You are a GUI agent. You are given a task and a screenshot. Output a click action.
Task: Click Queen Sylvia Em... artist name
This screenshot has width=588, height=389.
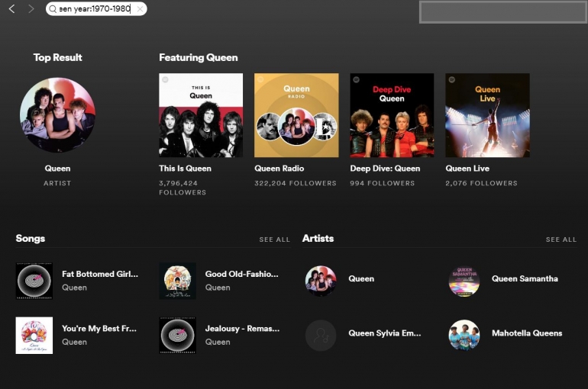(385, 333)
